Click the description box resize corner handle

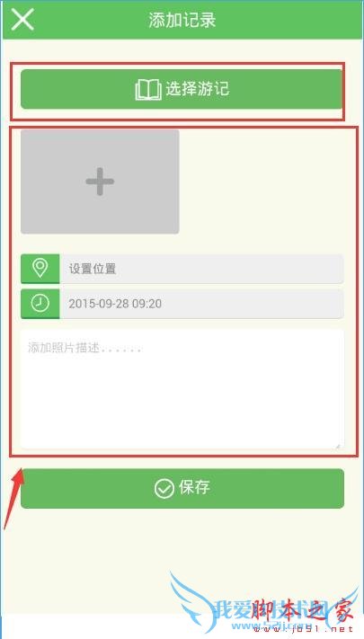point(338,446)
